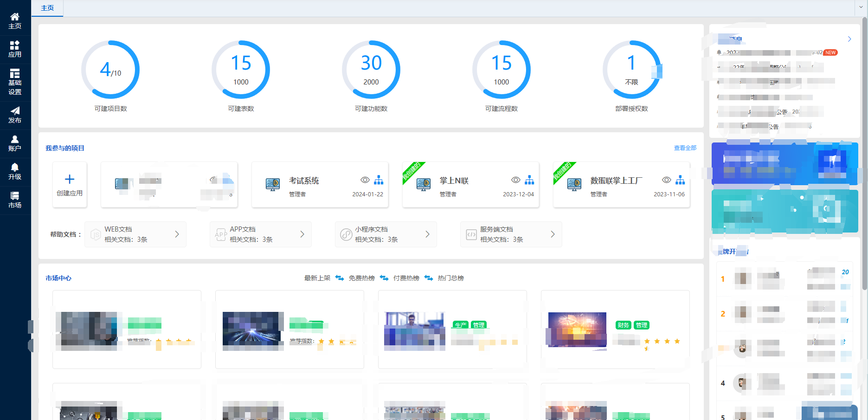Screen dimensions: 868x420
Task: Open the tab list dropdown arrow at top-right
Action: point(862,7)
